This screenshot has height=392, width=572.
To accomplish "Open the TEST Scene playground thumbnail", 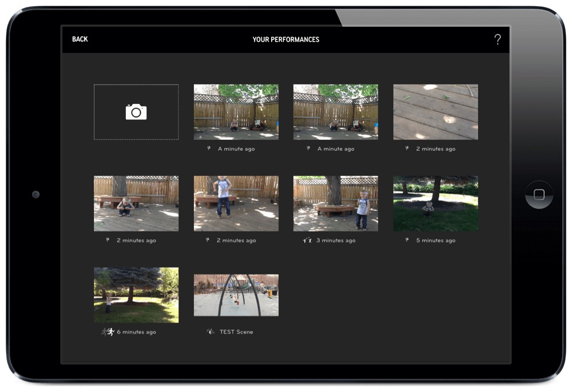I will pos(236,295).
